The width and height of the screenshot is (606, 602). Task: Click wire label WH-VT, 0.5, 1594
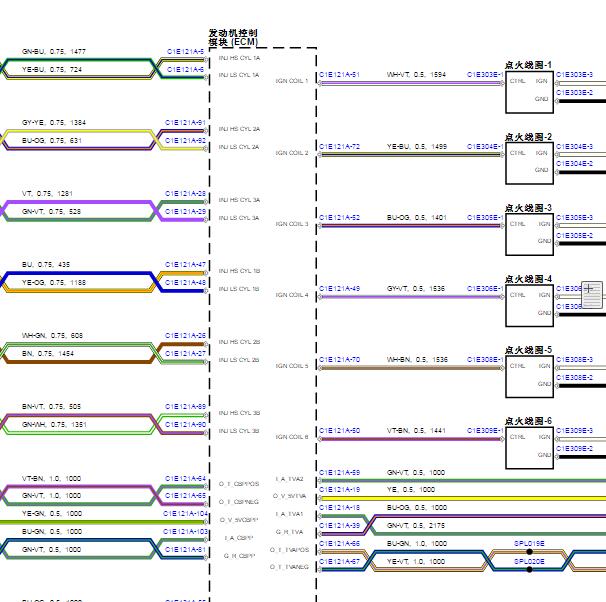pos(416,75)
